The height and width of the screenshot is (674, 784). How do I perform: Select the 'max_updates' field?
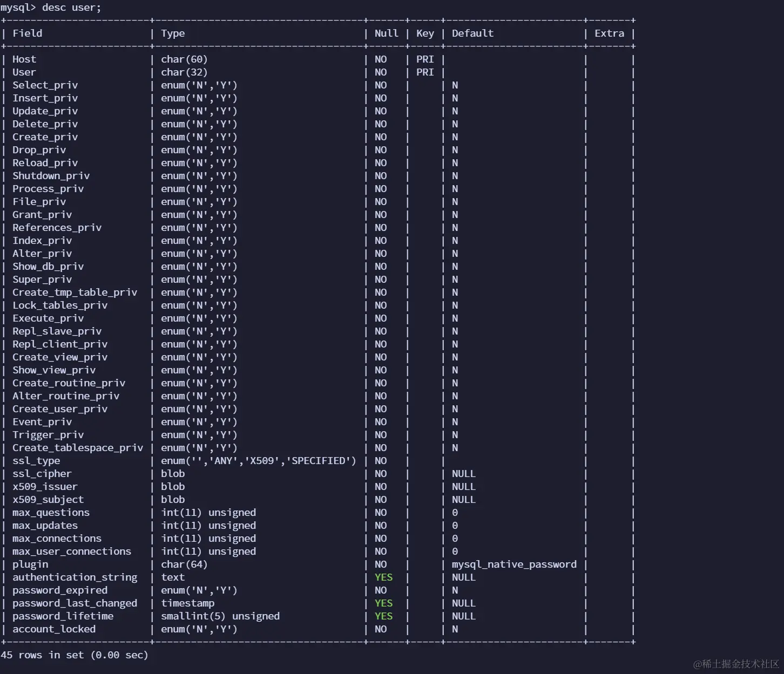pos(45,526)
